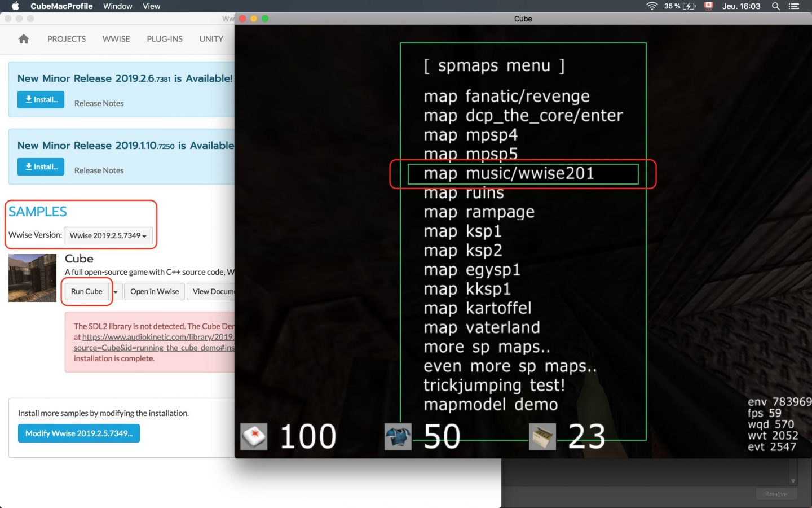Click the ammo box icon in Cube HUD
Image resolution: width=812 pixels, height=508 pixels.
(x=542, y=436)
